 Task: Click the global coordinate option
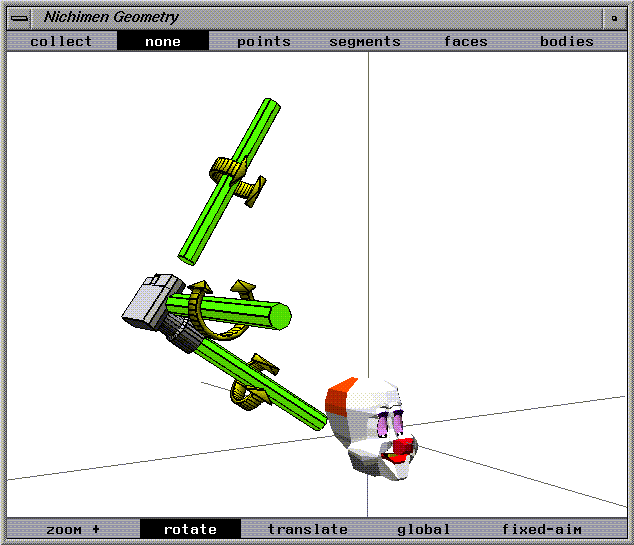pos(423,529)
